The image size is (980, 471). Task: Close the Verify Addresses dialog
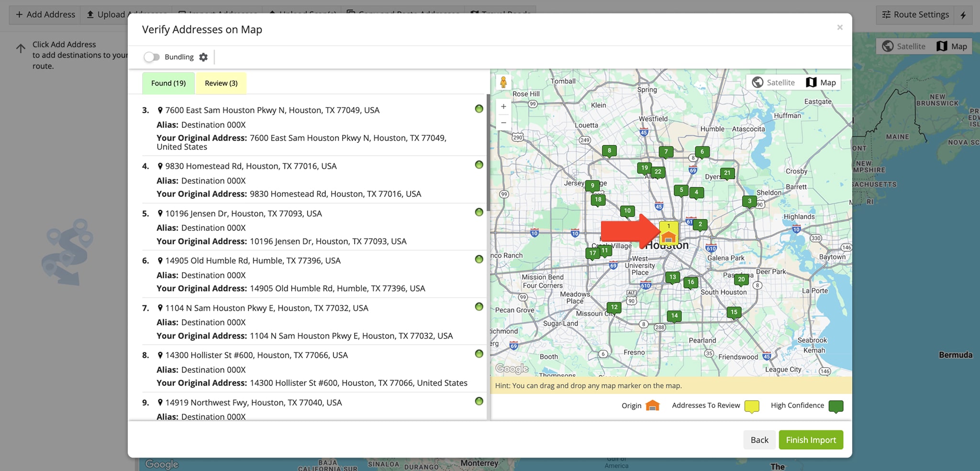[x=840, y=27]
